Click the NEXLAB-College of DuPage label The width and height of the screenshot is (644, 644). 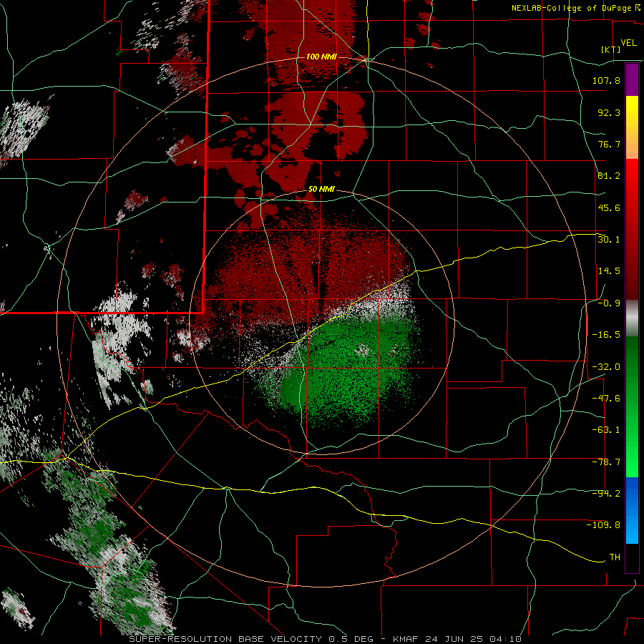pyautogui.click(x=571, y=8)
